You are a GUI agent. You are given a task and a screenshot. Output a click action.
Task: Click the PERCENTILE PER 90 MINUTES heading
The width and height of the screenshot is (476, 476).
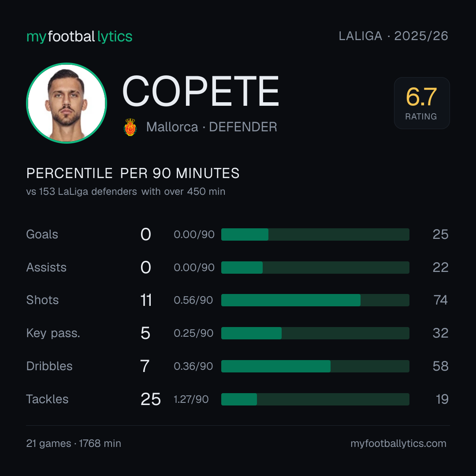(133, 173)
